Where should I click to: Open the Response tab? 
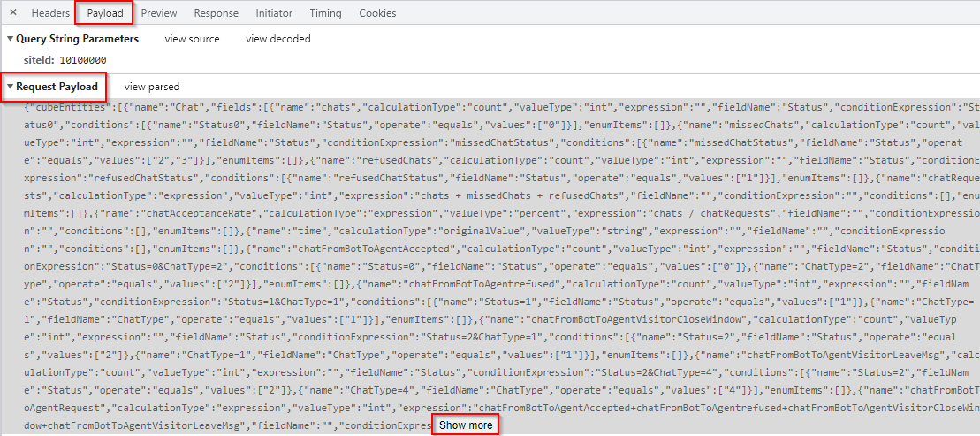click(216, 12)
